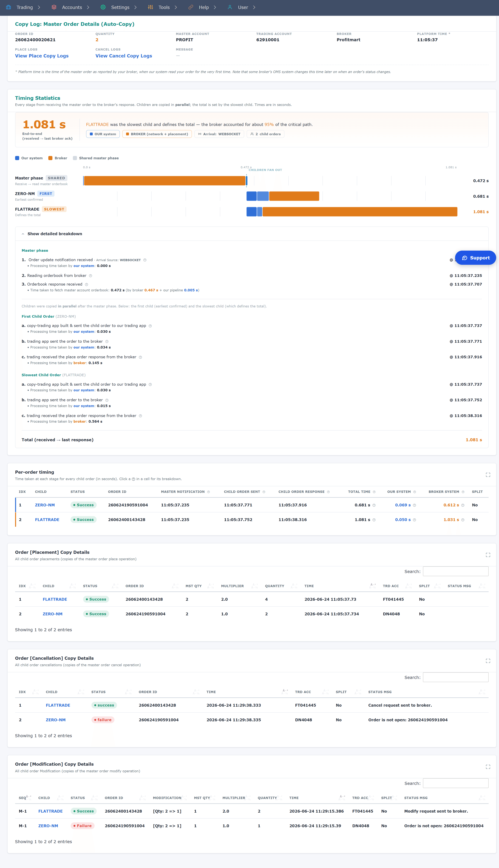Click Slowest Child Order step a help icon
Screen dimensions: 499x868
coord(150,384)
